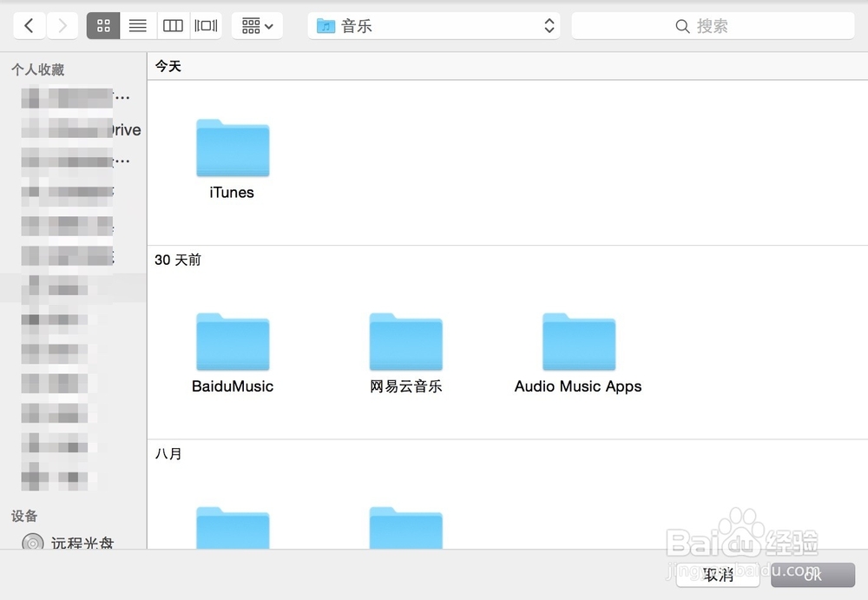This screenshot has height=600, width=868.
Task: Select the Audio Music Apps folder
Action: click(x=578, y=342)
